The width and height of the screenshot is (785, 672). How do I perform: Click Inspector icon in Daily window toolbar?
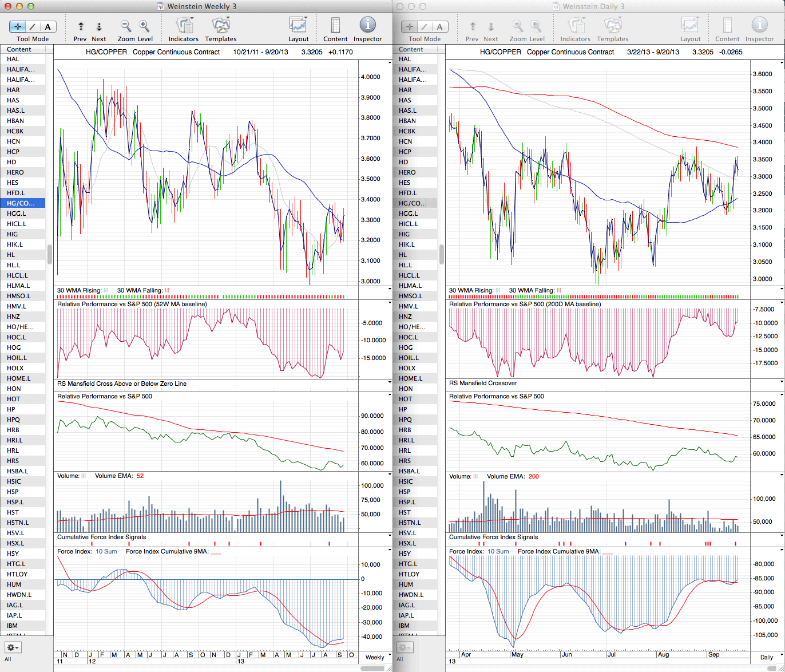(759, 25)
